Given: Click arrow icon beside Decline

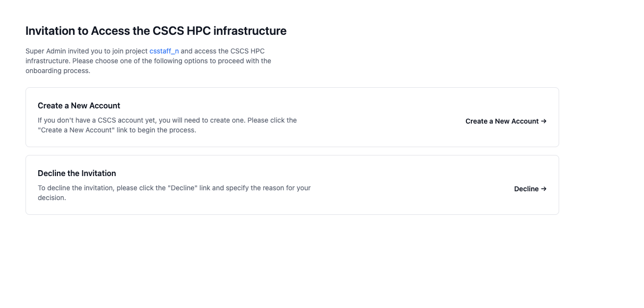Looking at the screenshot, I should pos(543,189).
